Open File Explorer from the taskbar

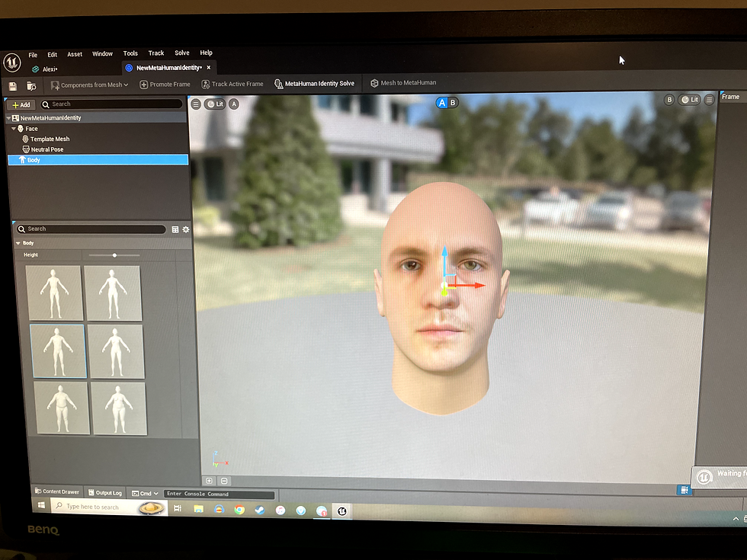pyautogui.click(x=199, y=509)
